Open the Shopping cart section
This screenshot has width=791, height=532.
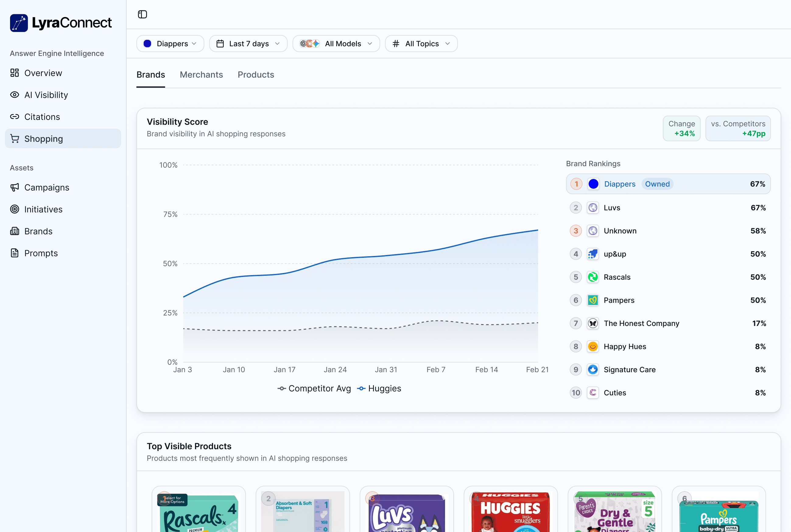coord(44,138)
